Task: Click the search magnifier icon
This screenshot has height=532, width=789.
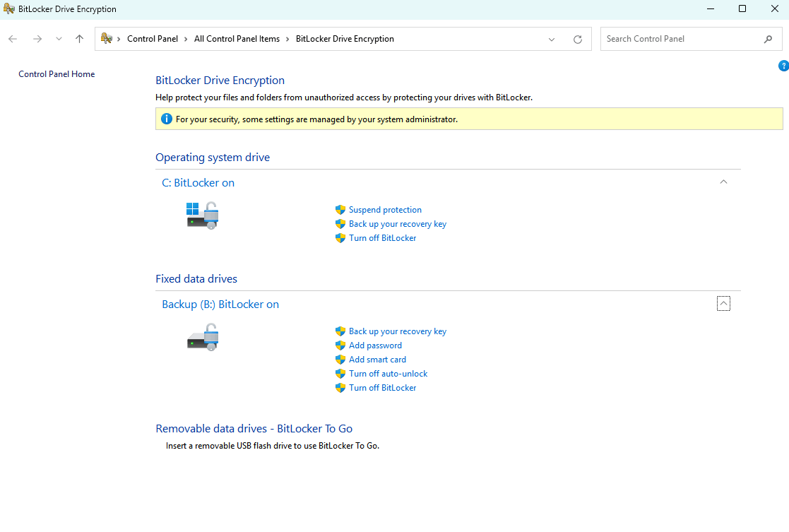Action: [x=768, y=40]
